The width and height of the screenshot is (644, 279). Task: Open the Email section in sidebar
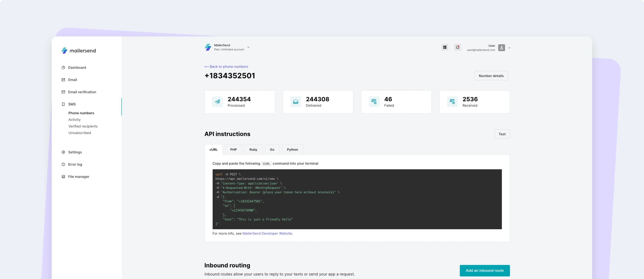click(x=72, y=80)
